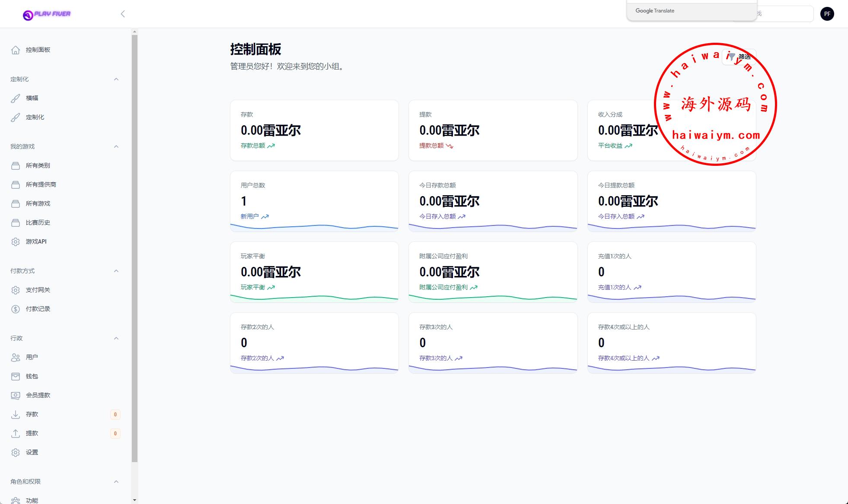
Task: Toggle the 行政 section chevron
Action: click(x=116, y=338)
